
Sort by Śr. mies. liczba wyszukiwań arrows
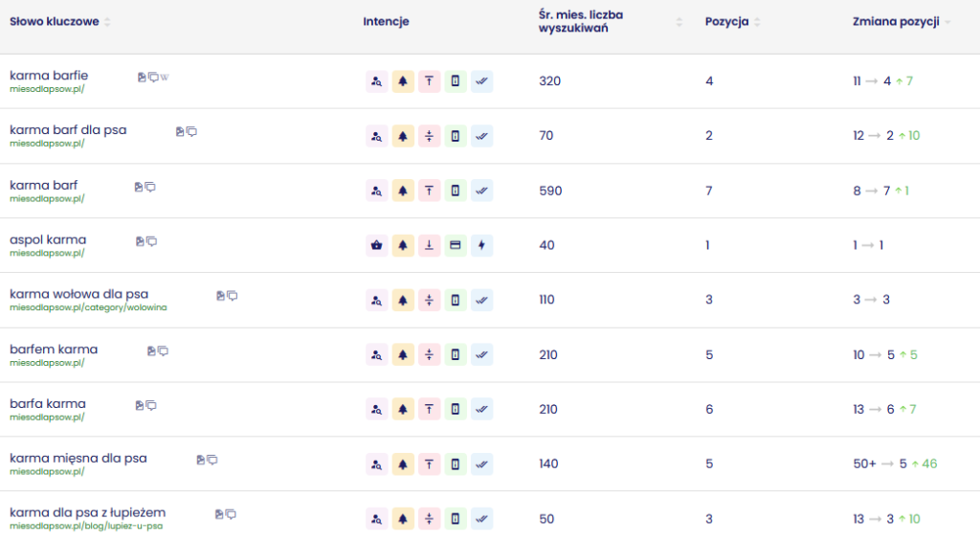pyautogui.click(x=679, y=22)
